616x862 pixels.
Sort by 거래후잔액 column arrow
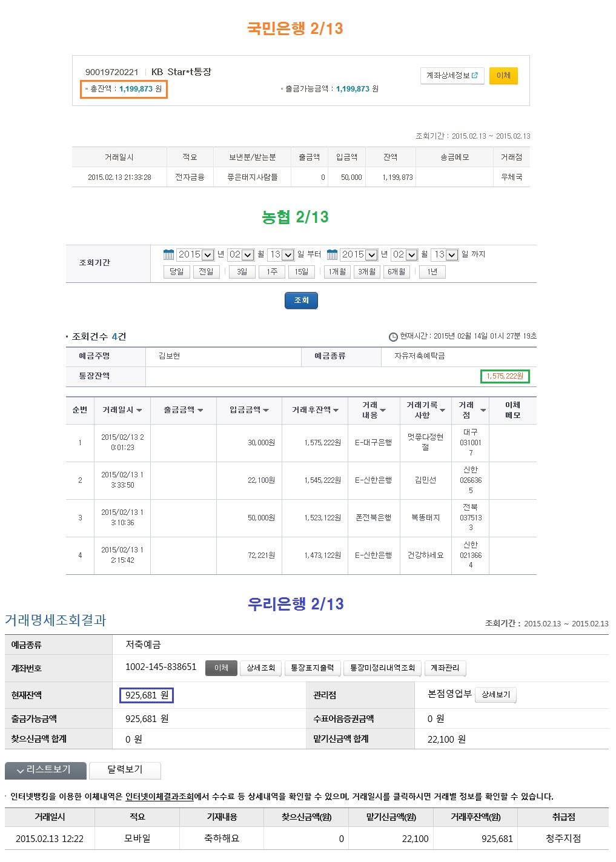pos(336,411)
